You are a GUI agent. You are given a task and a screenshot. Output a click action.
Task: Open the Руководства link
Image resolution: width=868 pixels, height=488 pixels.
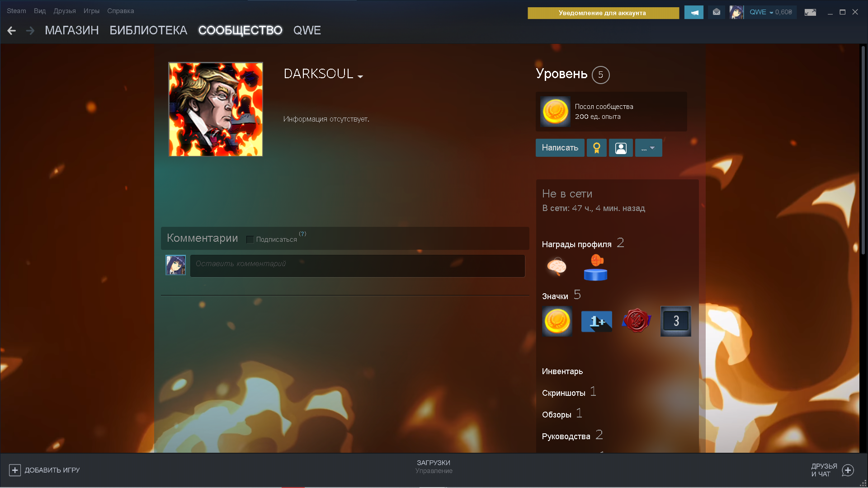566,436
